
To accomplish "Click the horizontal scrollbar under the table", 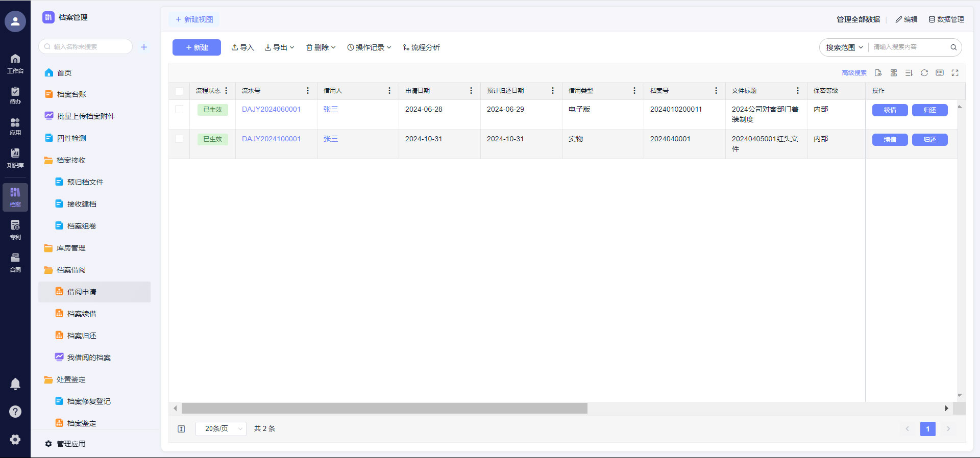I will click(x=384, y=409).
